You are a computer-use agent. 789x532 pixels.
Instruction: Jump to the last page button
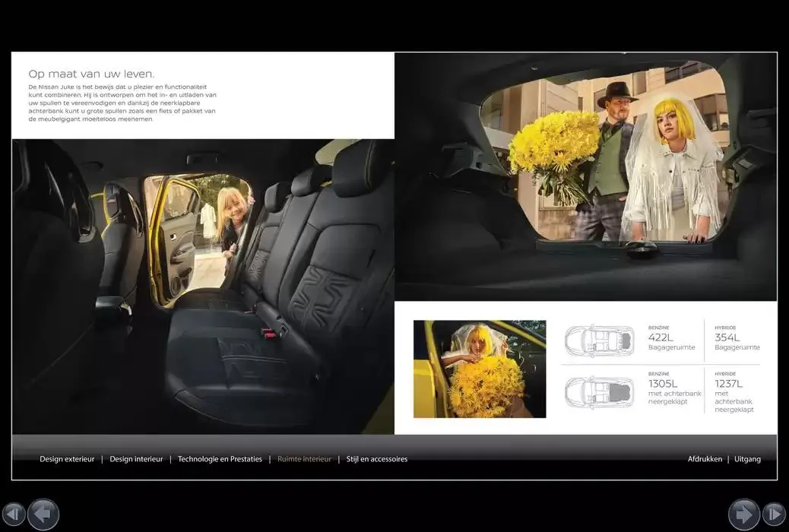point(774,514)
